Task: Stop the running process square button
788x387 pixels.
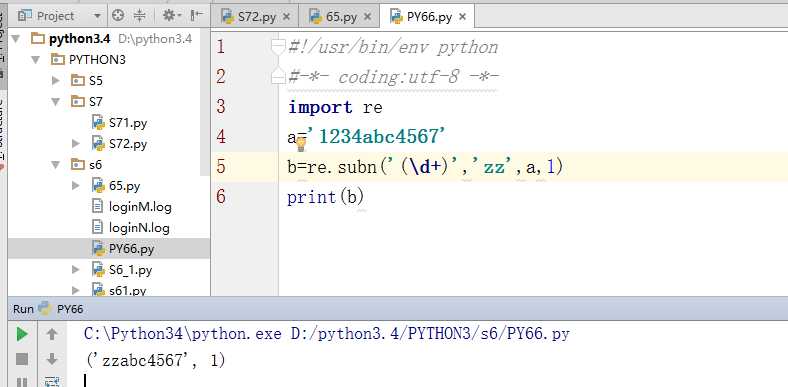Action: 22,359
